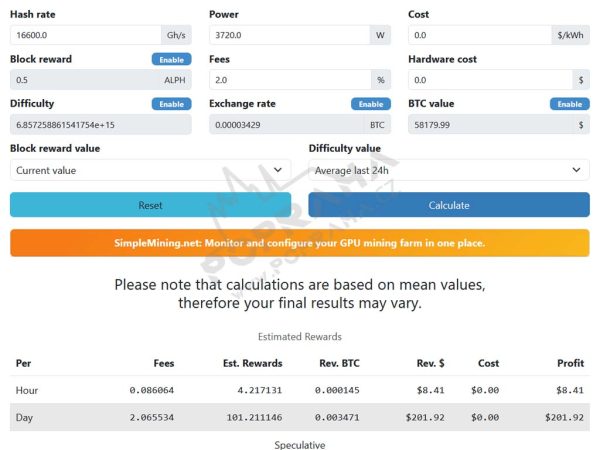
Task: Select the Day row in Estimated Rewards
Action: point(300,417)
